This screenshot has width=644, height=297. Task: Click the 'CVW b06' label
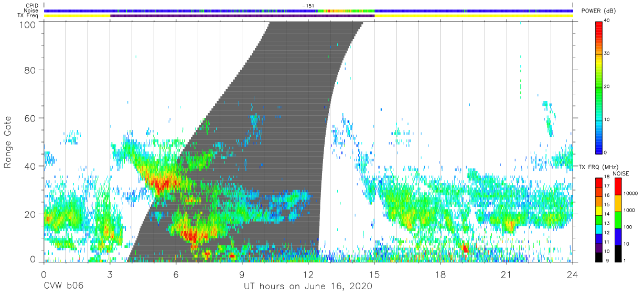(x=62, y=286)
